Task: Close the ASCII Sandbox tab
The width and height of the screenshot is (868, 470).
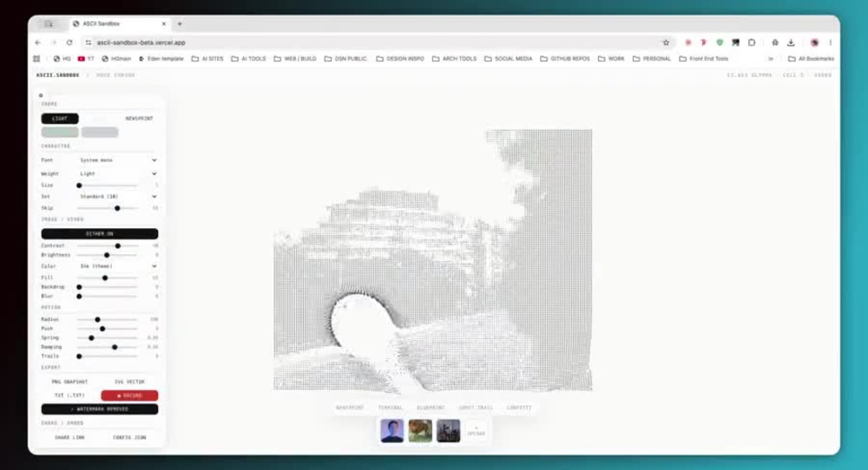Action: click(164, 23)
